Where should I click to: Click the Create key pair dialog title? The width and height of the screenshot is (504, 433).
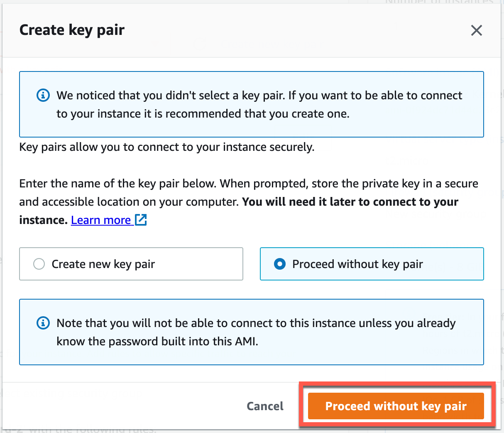point(71,30)
